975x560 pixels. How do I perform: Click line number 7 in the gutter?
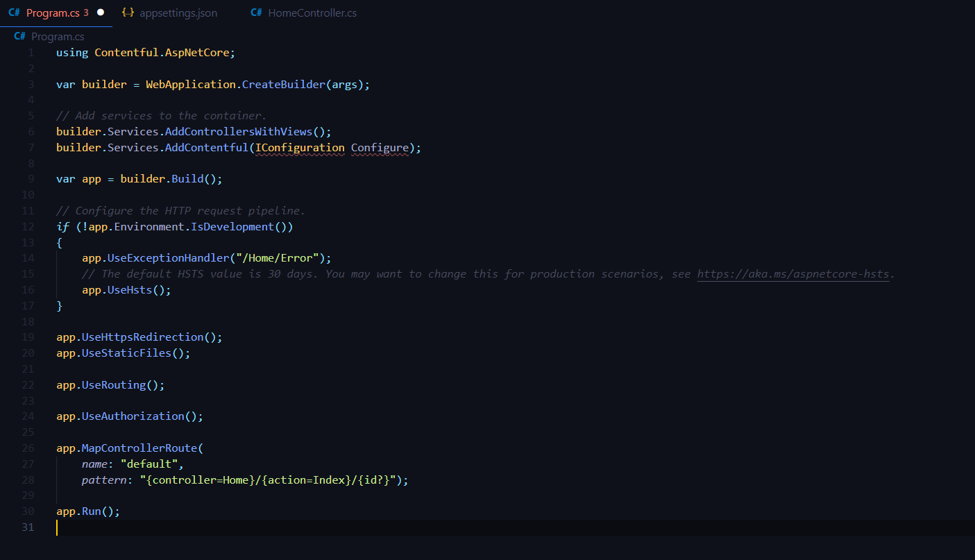coord(31,148)
